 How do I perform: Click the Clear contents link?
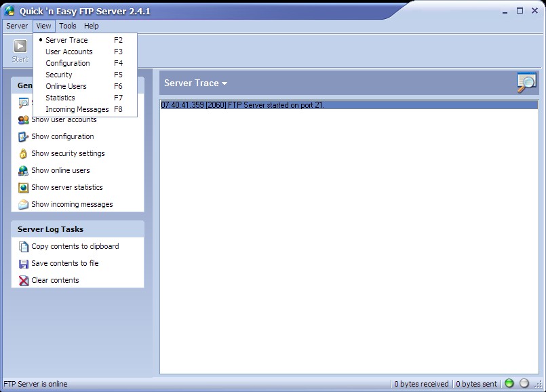coord(55,280)
